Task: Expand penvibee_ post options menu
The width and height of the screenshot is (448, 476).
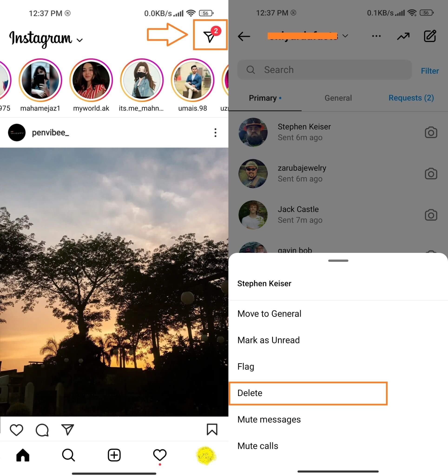Action: [215, 133]
